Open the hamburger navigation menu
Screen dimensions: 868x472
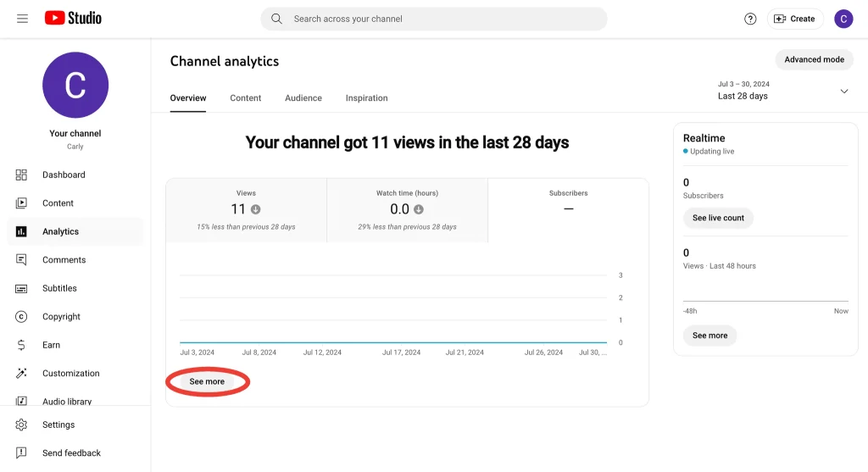22,19
